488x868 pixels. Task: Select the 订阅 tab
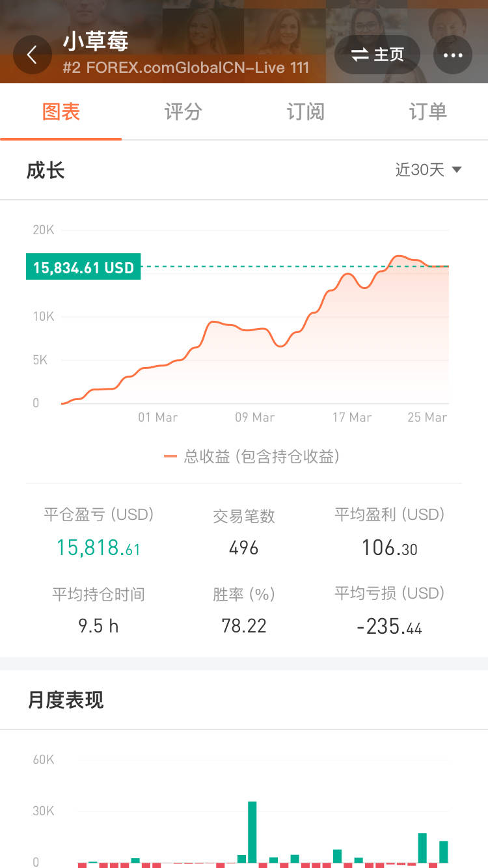pos(305,112)
